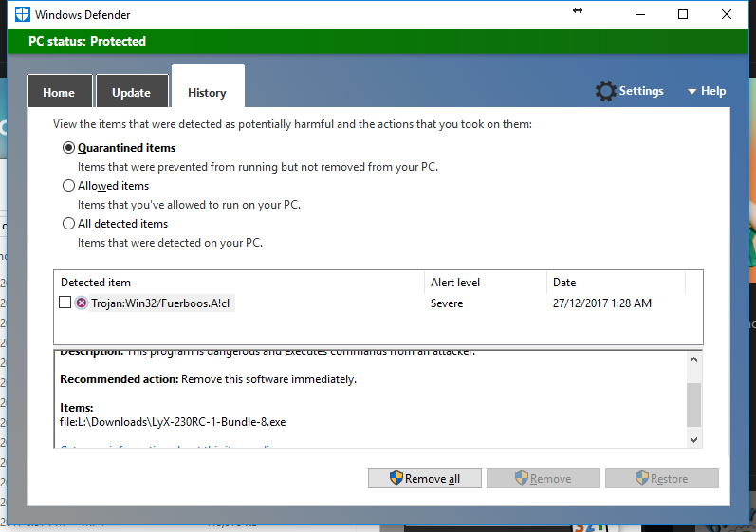Click the Restore button
This screenshot has height=532, width=756.
[662, 479]
